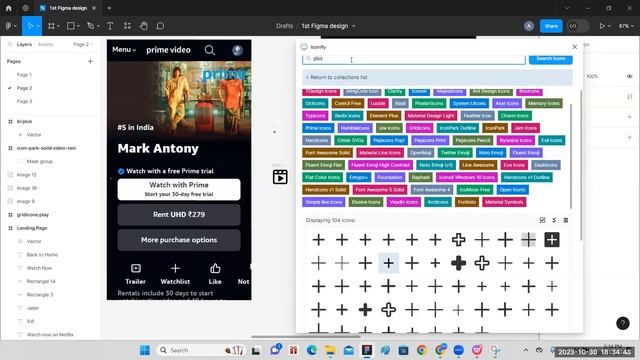Click Drafts in the breadcrumb
640x360 pixels.
click(284, 26)
